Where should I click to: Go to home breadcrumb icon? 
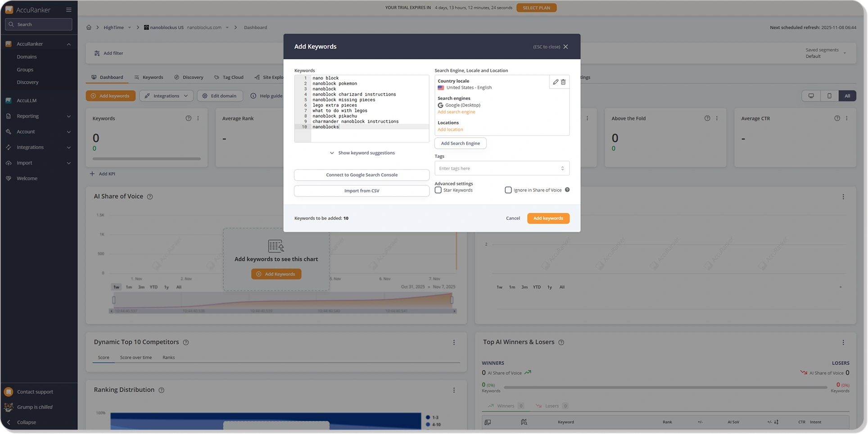[x=89, y=27]
